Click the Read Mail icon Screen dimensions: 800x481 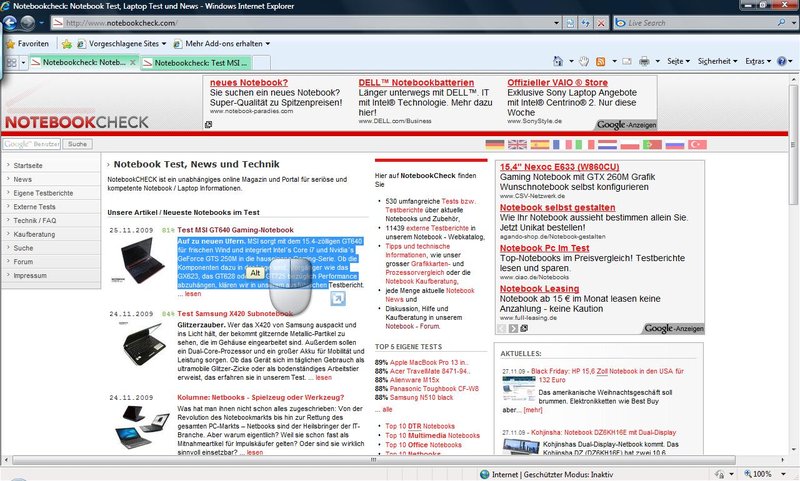pyautogui.click(x=627, y=61)
